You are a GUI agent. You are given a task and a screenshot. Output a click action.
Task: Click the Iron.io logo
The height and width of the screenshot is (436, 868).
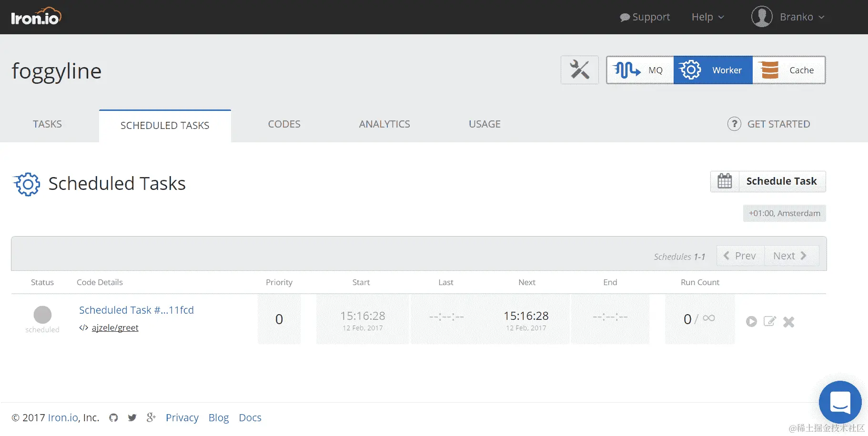click(x=36, y=17)
